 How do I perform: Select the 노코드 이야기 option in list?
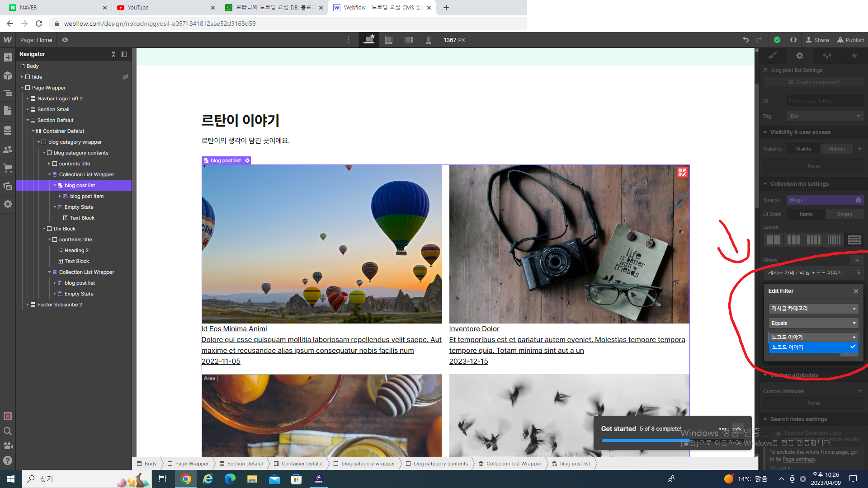[813, 347]
